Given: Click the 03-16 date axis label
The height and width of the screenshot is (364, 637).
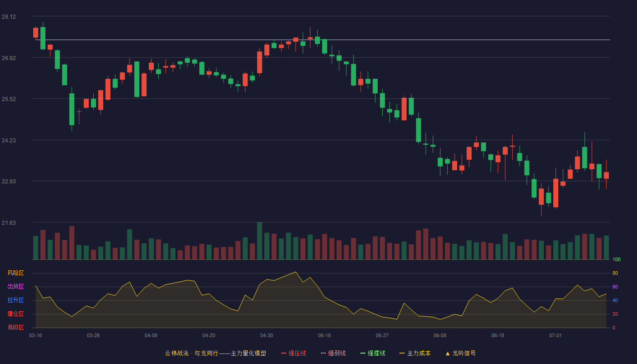Looking at the screenshot, I should 35,335.
